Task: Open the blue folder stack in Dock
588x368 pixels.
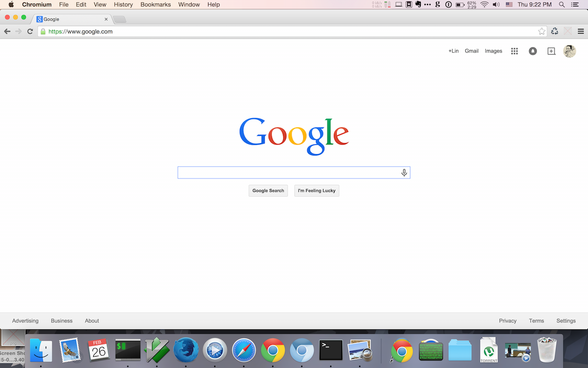Action: (460, 351)
